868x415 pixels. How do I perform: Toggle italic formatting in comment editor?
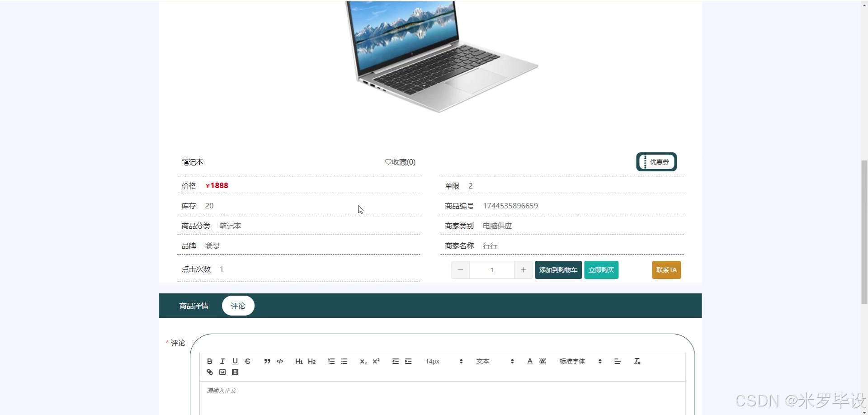click(x=222, y=361)
